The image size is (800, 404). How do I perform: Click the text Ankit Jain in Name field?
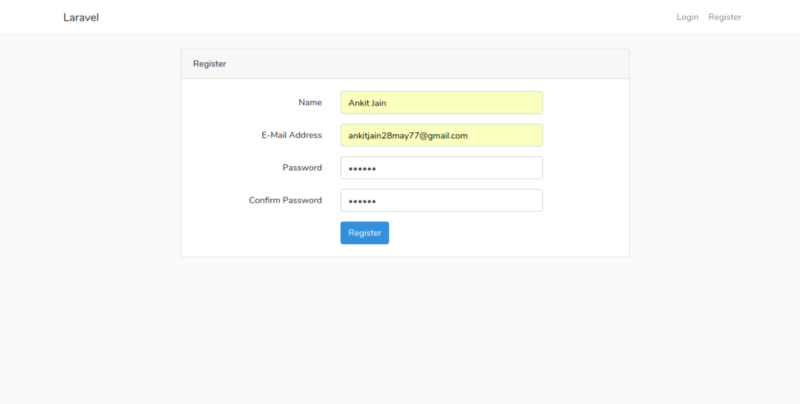coord(367,103)
